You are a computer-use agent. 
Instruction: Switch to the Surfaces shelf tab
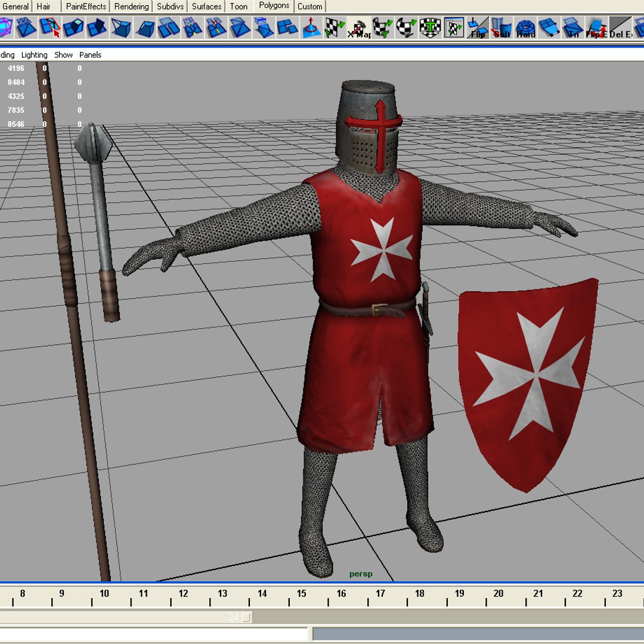[x=206, y=7]
